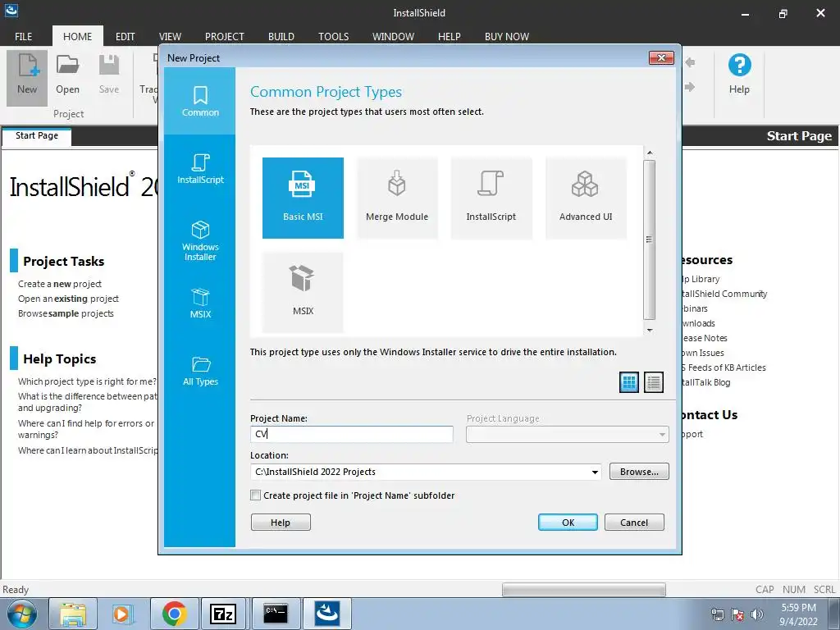The image size is (840, 630).
Task: Close the New Project dialog
Action: (x=662, y=58)
